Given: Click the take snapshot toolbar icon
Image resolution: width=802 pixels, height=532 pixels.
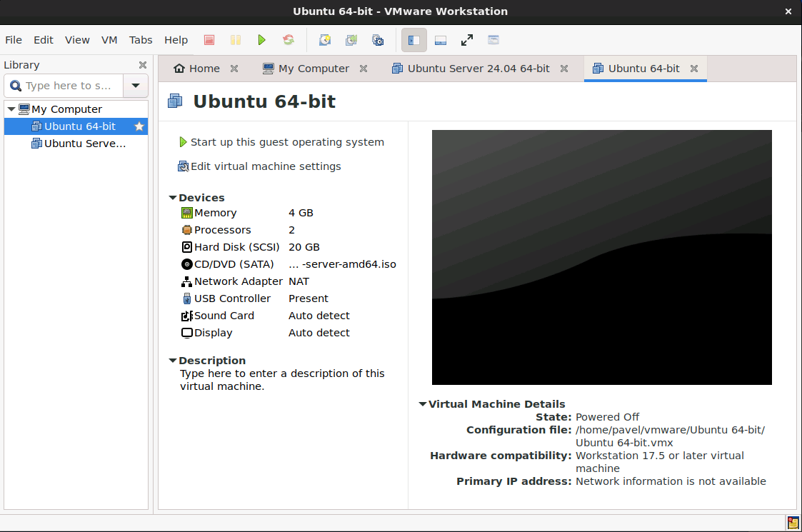Looking at the screenshot, I should click(325, 40).
